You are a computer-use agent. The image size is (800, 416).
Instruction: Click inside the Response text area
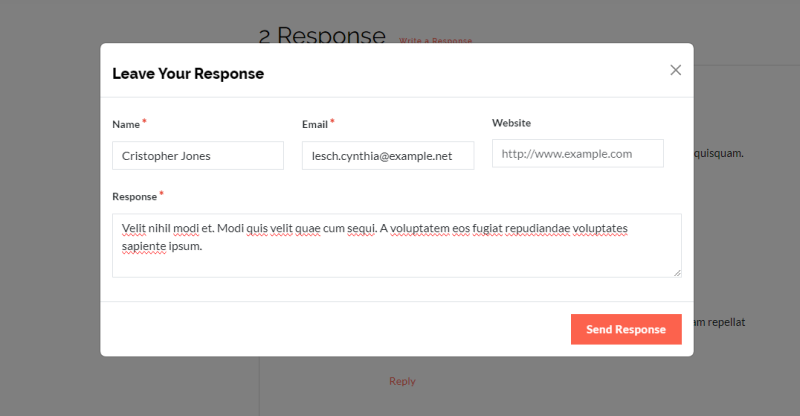(x=396, y=246)
